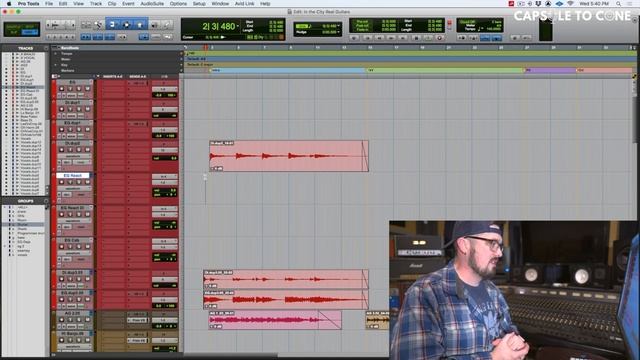Select the Pencil tool
This screenshot has width=640, height=360.
(x=167, y=25)
